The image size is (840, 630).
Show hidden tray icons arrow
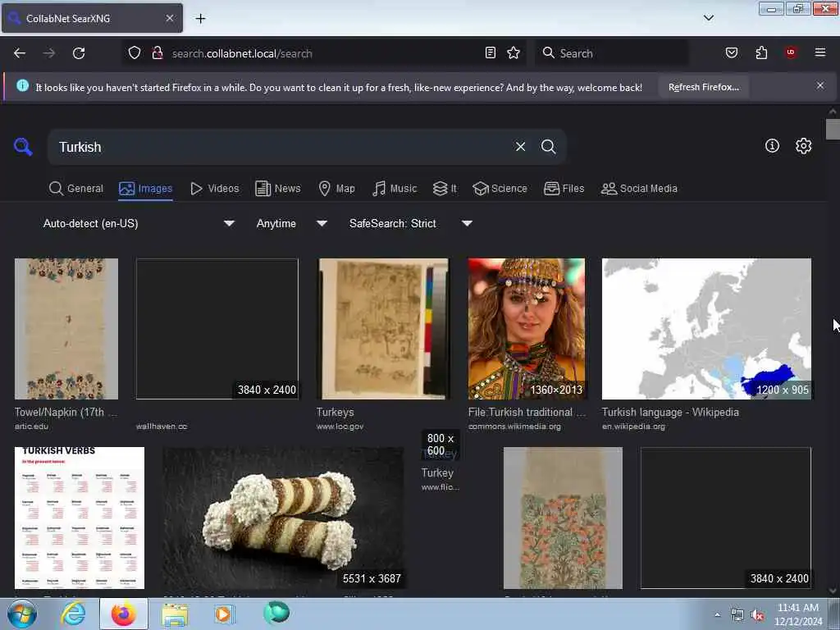coord(717,615)
